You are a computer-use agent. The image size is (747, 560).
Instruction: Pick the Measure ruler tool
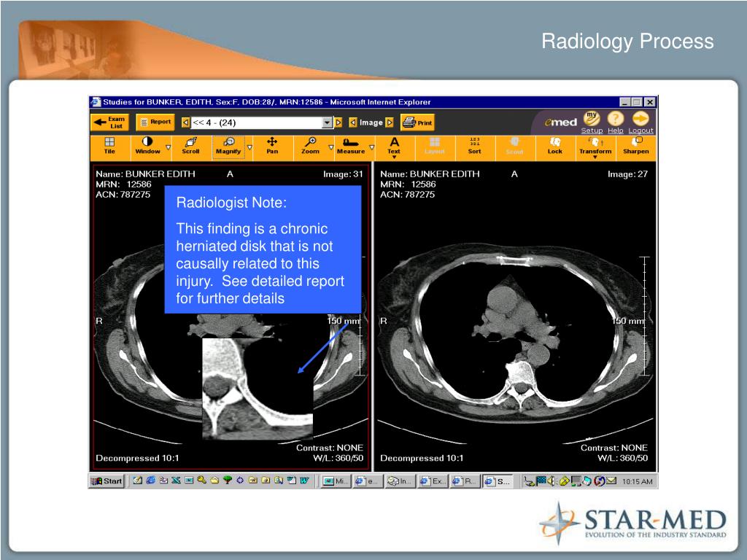(x=351, y=146)
